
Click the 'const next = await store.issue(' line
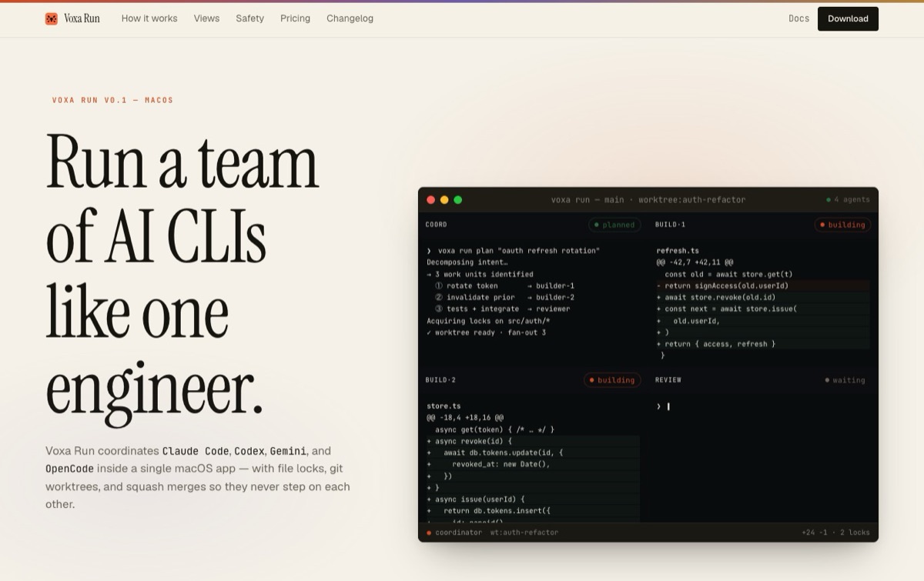763,309
